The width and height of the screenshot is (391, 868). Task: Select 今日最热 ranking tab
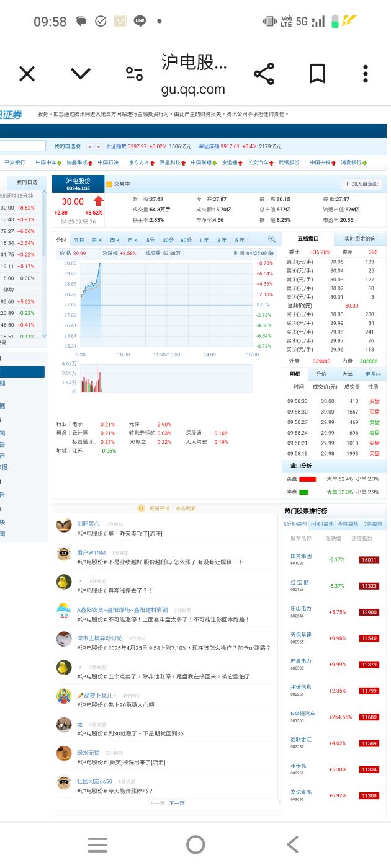click(348, 524)
